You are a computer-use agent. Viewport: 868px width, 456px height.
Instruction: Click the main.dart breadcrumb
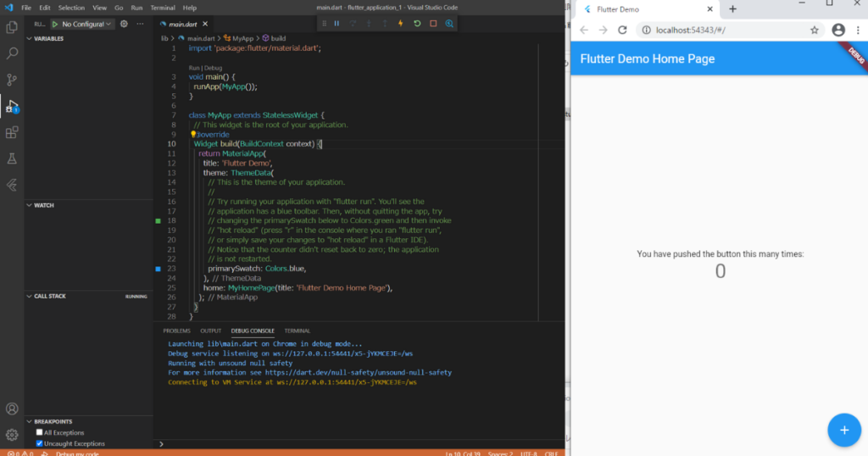(x=197, y=38)
